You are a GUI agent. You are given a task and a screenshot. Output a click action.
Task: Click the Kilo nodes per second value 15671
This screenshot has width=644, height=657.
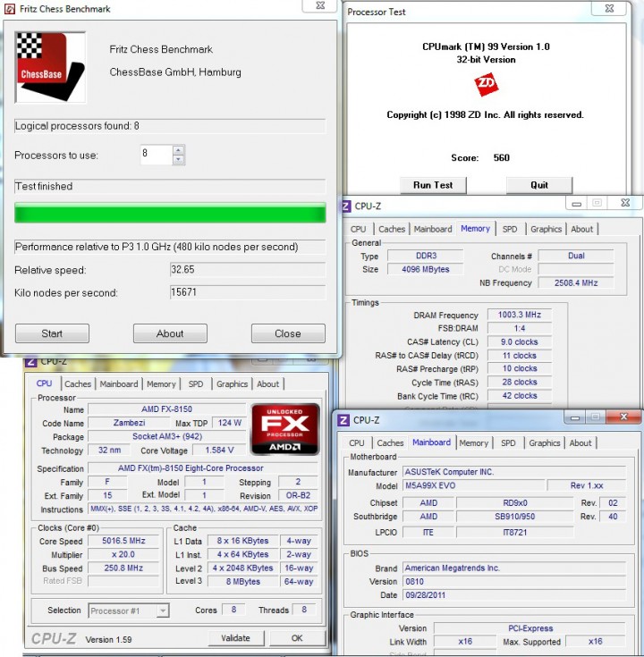click(x=248, y=292)
